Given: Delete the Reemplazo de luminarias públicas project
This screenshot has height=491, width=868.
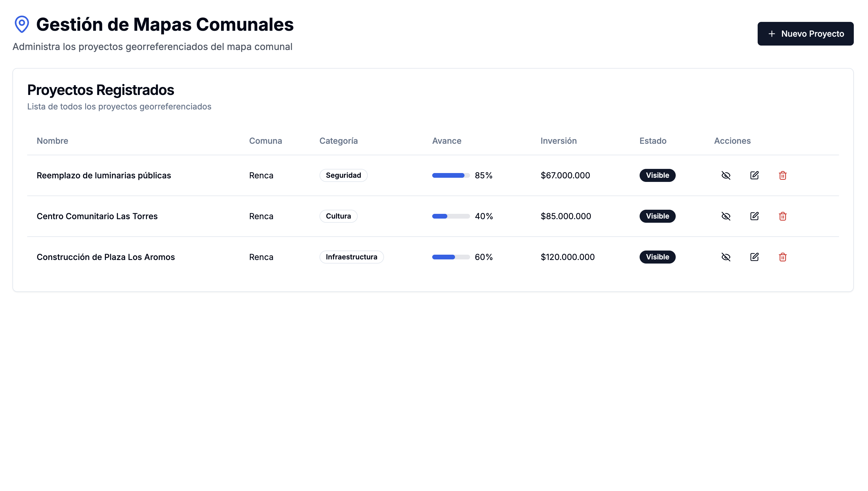Looking at the screenshot, I should pos(782,175).
